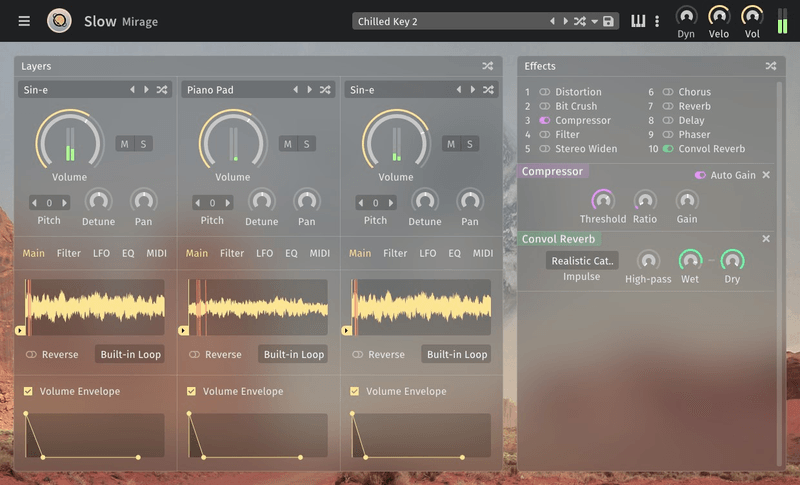
Task: Click the Piano Pad waveform display
Action: (x=258, y=307)
